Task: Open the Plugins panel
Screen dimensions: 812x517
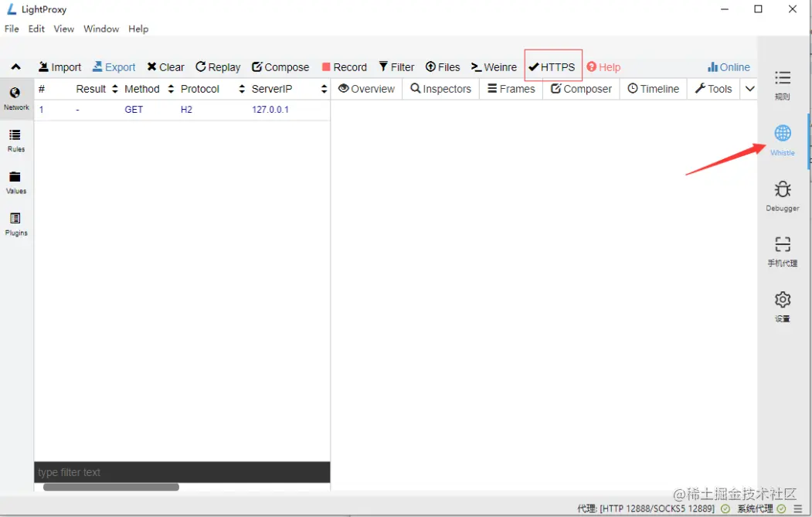Action: pyautogui.click(x=16, y=225)
